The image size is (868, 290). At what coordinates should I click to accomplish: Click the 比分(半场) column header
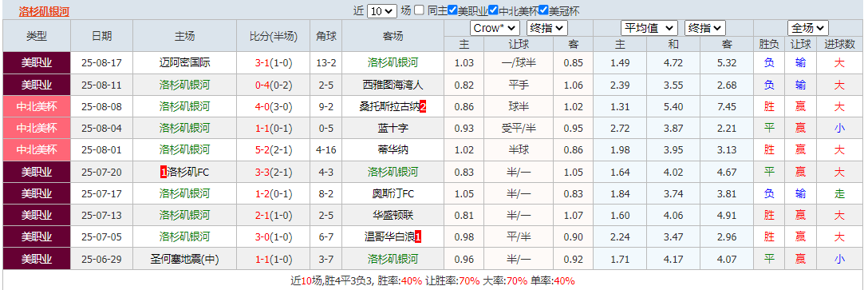(274, 36)
